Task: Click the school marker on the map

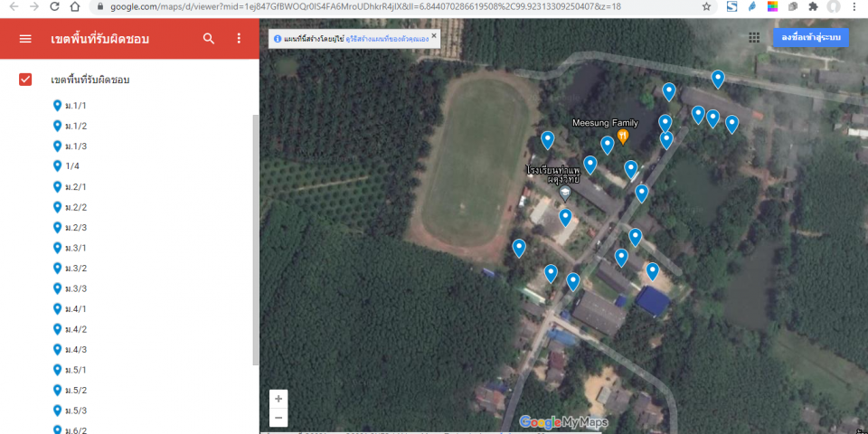Action: pyautogui.click(x=565, y=191)
